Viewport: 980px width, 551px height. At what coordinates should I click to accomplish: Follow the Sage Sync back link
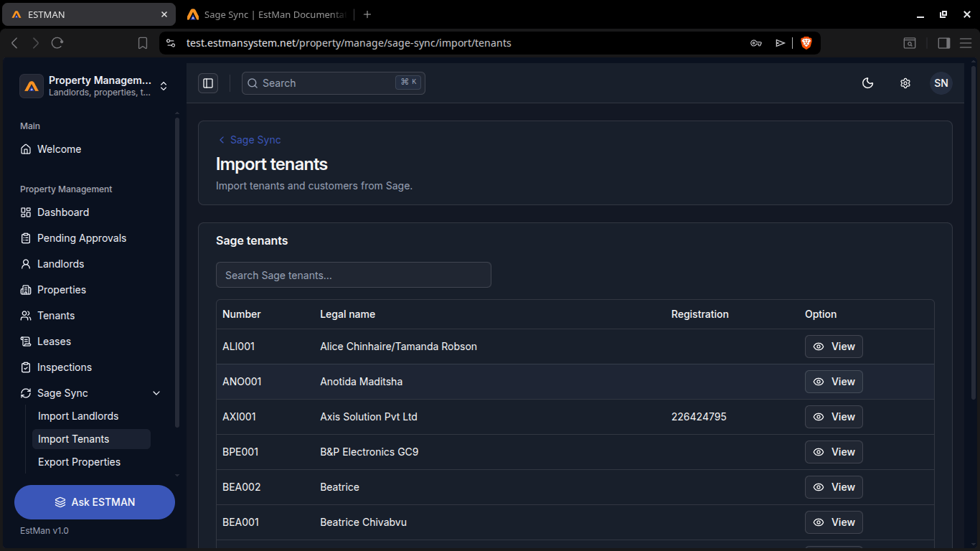click(x=249, y=140)
